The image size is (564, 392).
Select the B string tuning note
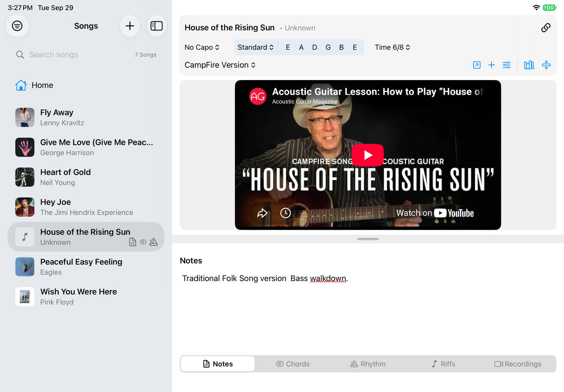click(x=342, y=47)
